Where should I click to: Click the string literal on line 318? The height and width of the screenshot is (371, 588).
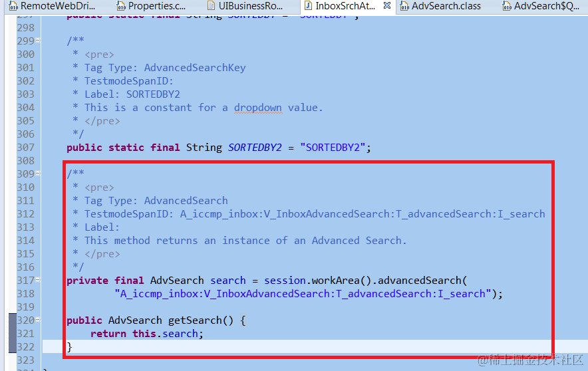coord(303,294)
